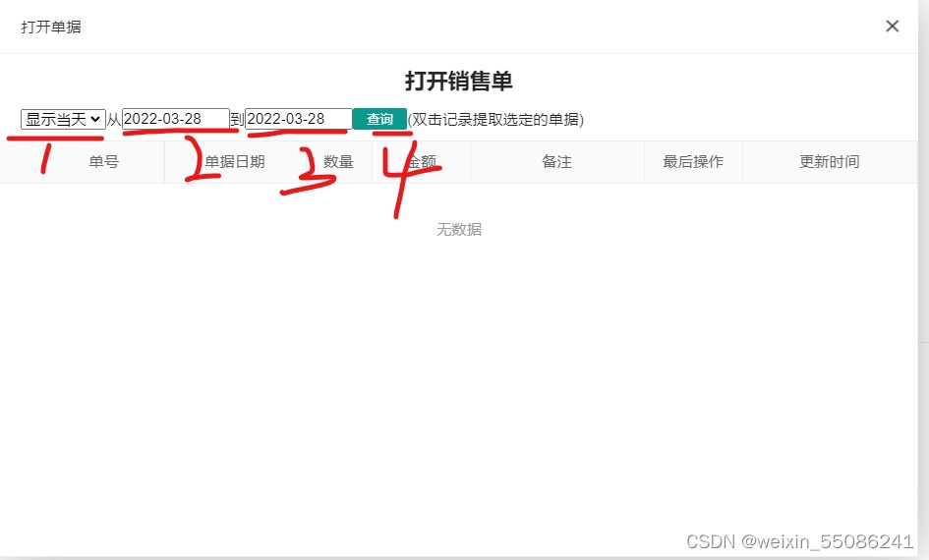This screenshot has height=560, width=929.
Task: Click the 单号 column header
Action: [x=103, y=161]
